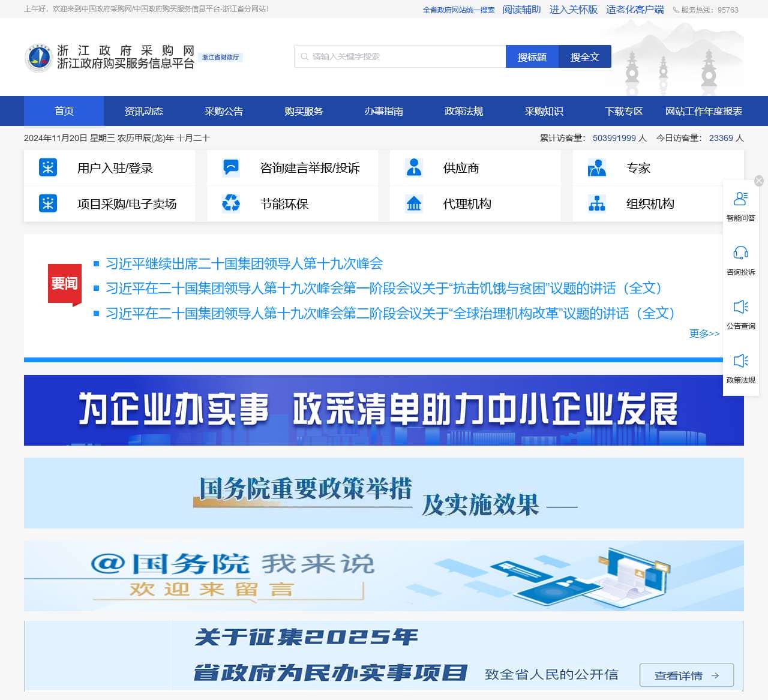
Task: Click the 更多>> link
Action: coord(704,334)
